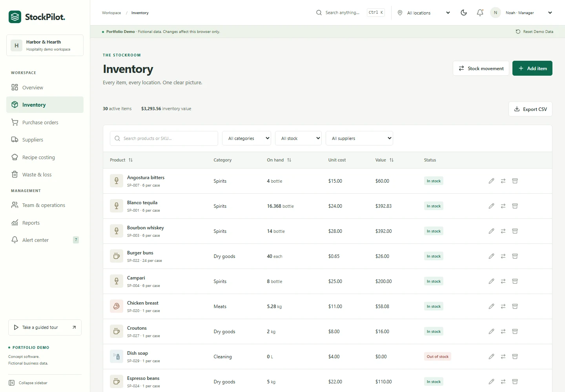
Task: Sort by On hand quantity
Action: tap(279, 160)
